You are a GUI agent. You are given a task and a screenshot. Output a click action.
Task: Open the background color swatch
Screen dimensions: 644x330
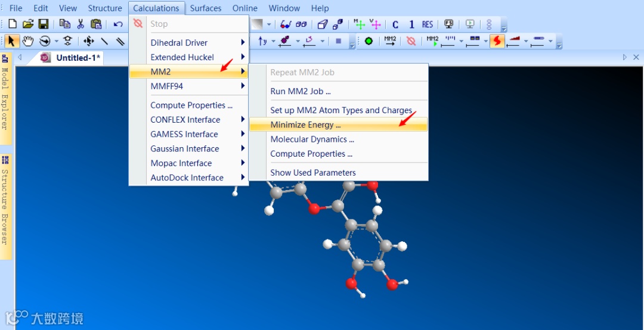(x=256, y=24)
